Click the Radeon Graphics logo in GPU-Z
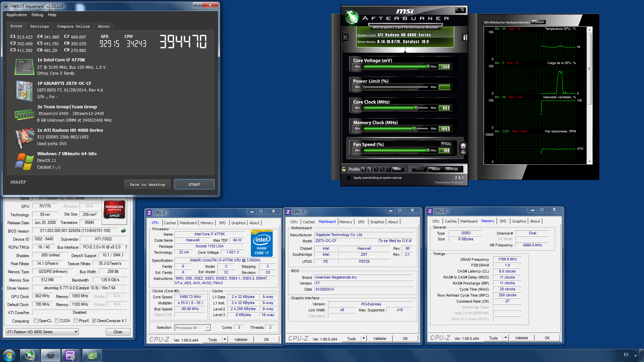Screen dimensions: 644x362 [114, 209]
